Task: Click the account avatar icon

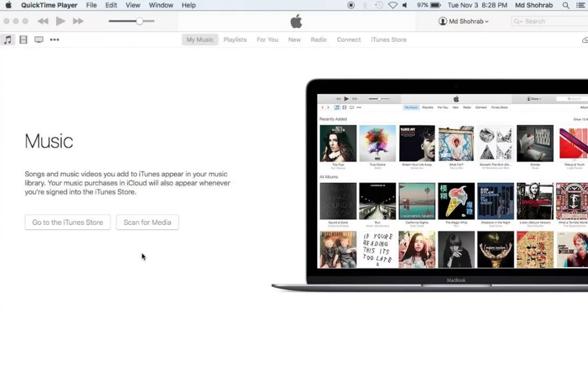Action: (x=443, y=21)
